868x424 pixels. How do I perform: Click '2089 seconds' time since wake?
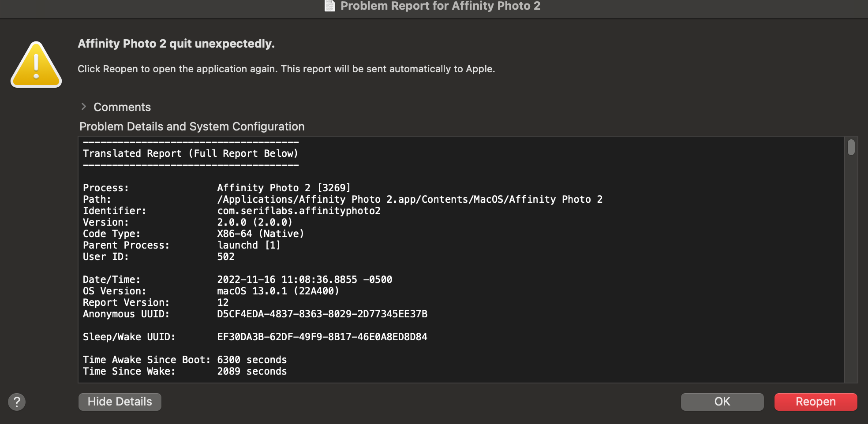tap(252, 371)
